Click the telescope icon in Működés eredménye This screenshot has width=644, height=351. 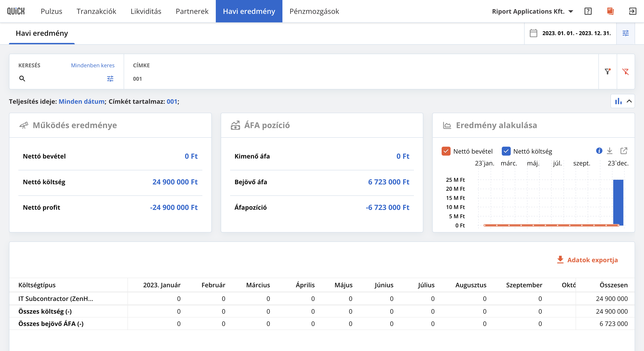pos(24,125)
